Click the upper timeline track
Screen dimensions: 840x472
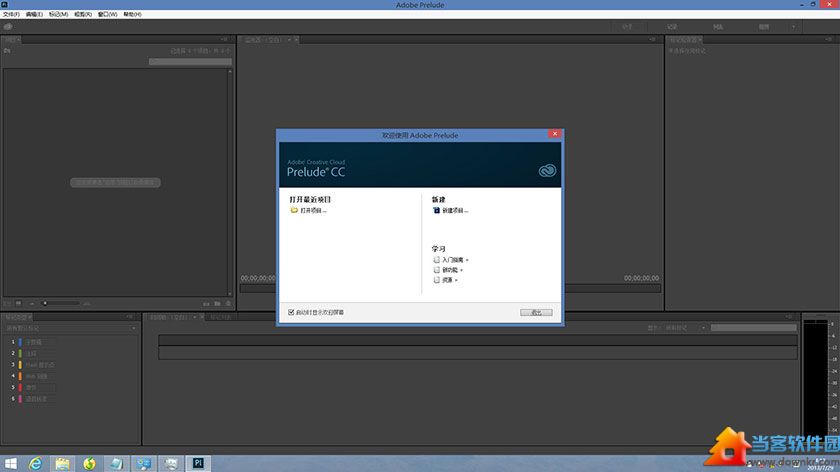pos(478,340)
